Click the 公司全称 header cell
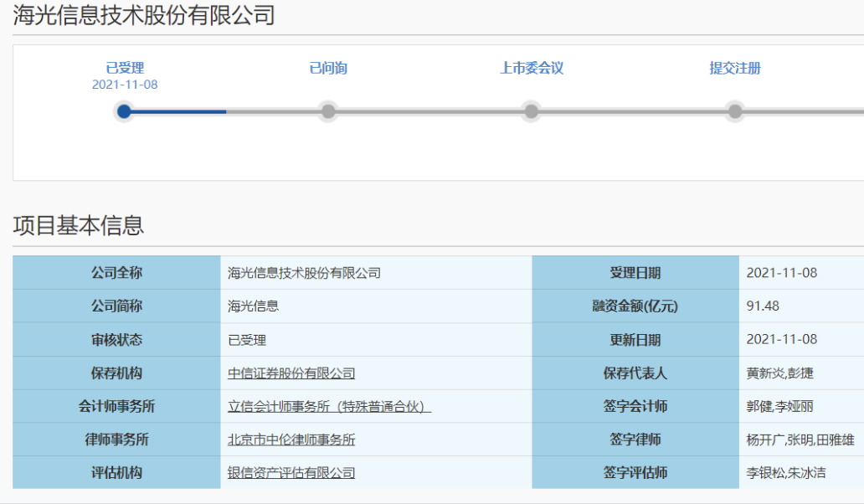This screenshot has width=864, height=504. click(117, 273)
